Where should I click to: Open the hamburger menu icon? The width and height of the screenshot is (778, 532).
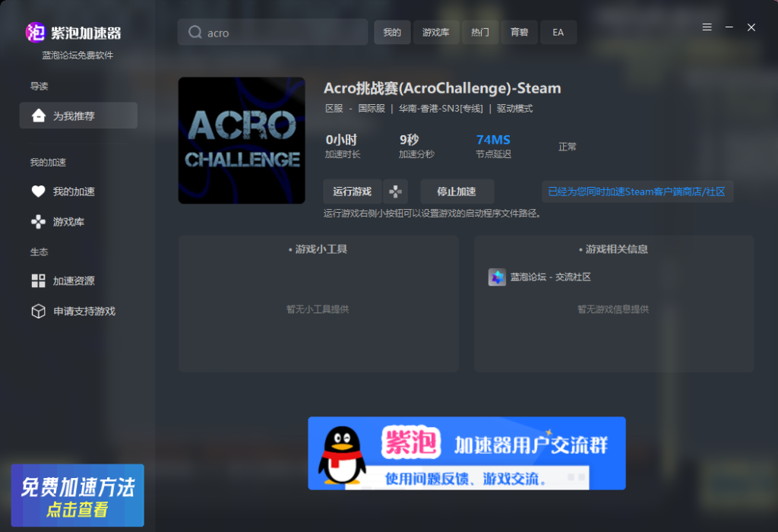pyautogui.click(x=707, y=27)
